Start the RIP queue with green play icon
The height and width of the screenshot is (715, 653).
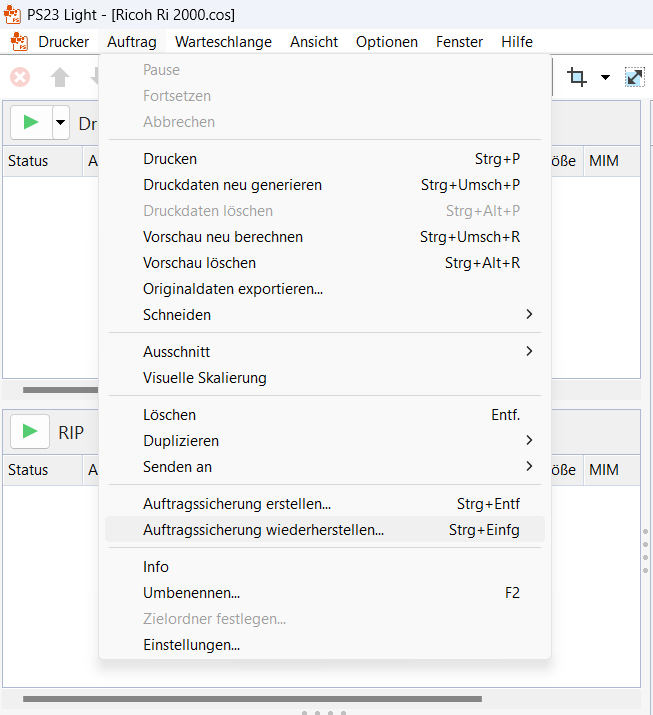tap(31, 432)
